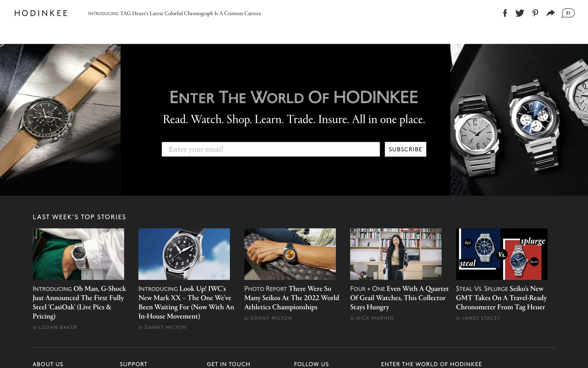This screenshot has width=588, height=368.
Task: Open comments bubble showing 81
Action: click(x=568, y=13)
